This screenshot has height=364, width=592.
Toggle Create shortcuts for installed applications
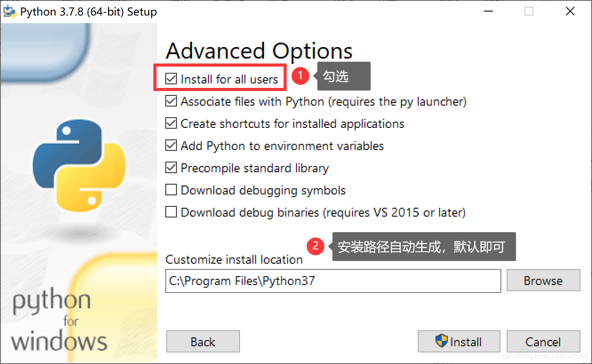coord(171,124)
